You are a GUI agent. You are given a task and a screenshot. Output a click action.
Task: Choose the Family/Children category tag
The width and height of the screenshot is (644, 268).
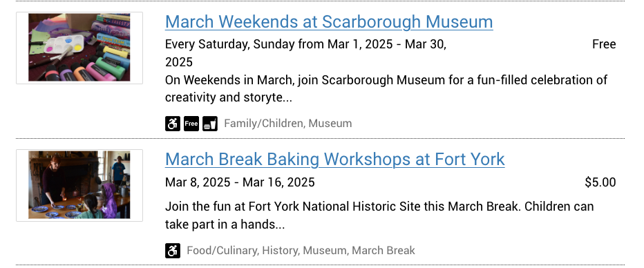[x=263, y=124]
